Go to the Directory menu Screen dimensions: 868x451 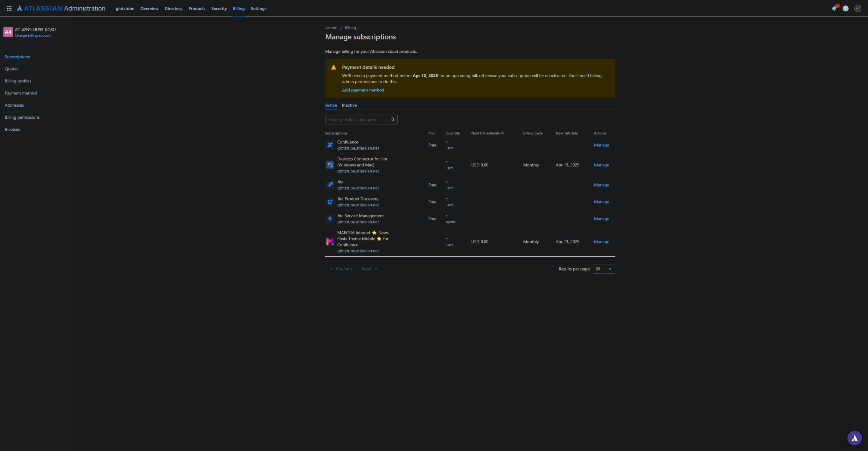(x=173, y=9)
